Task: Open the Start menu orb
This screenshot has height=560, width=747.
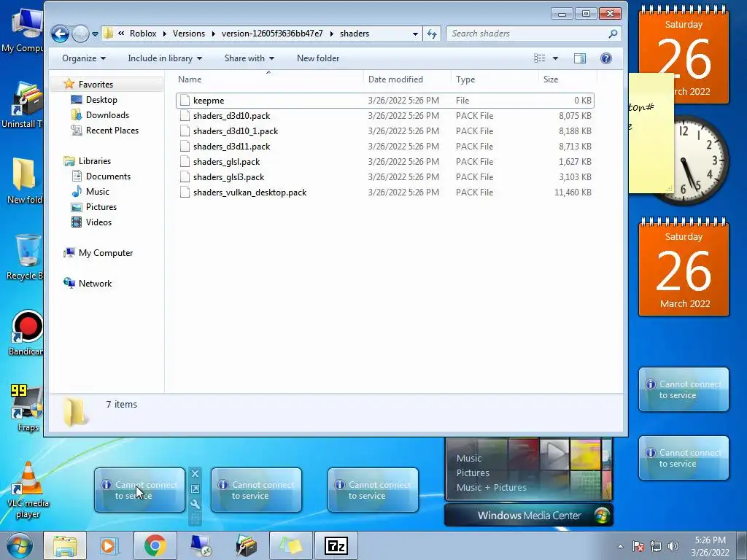Action: point(19,546)
